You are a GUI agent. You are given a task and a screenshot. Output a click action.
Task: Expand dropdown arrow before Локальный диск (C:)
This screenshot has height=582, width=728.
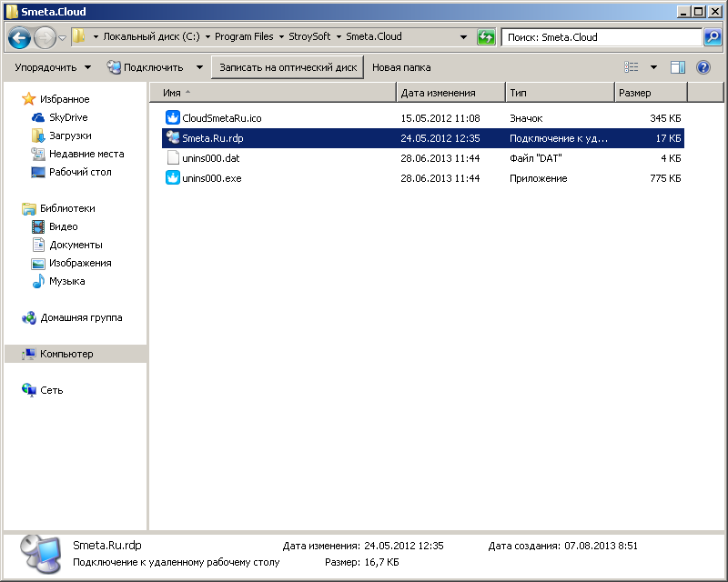coord(96,36)
